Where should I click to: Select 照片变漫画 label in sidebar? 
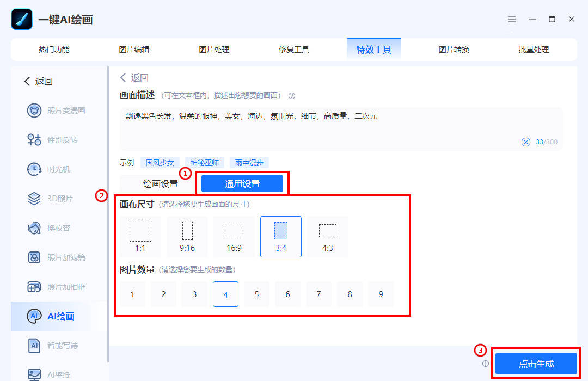(66, 110)
